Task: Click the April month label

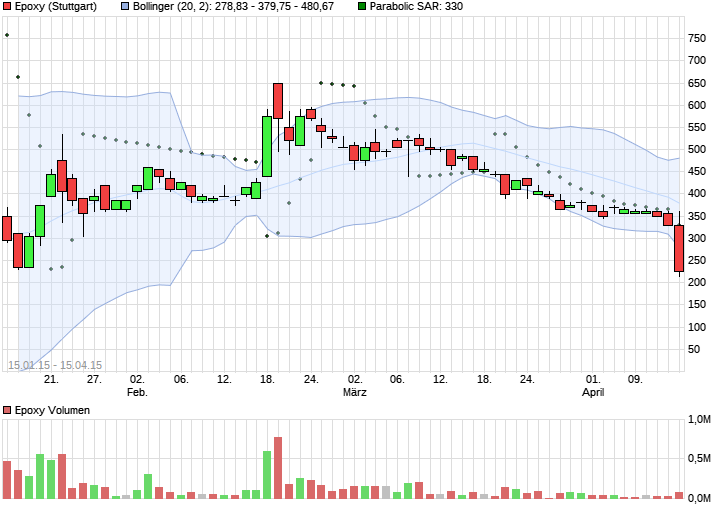Action: tap(593, 393)
